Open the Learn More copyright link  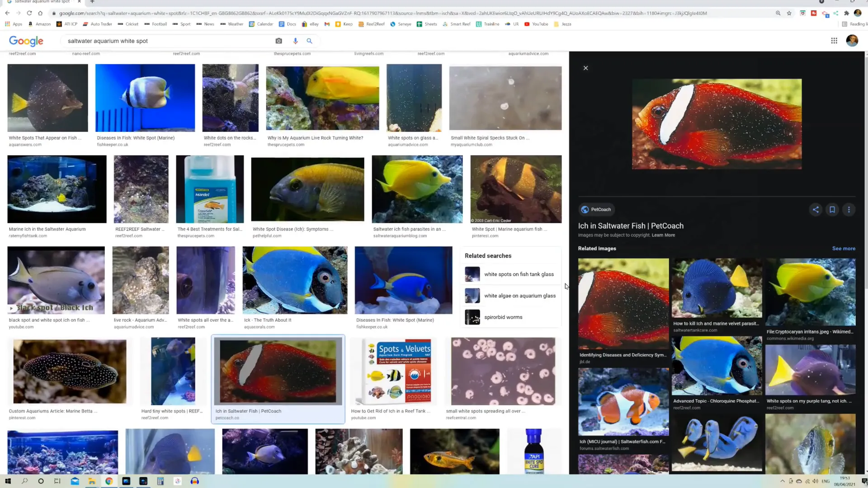(663, 235)
